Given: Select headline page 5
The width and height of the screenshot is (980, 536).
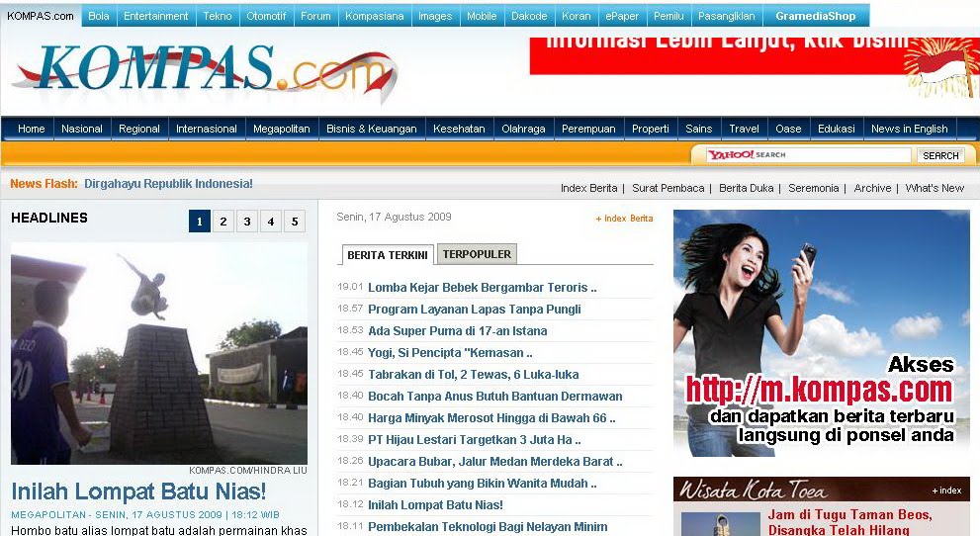Looking at the screenshot, I should pos(295,222).
